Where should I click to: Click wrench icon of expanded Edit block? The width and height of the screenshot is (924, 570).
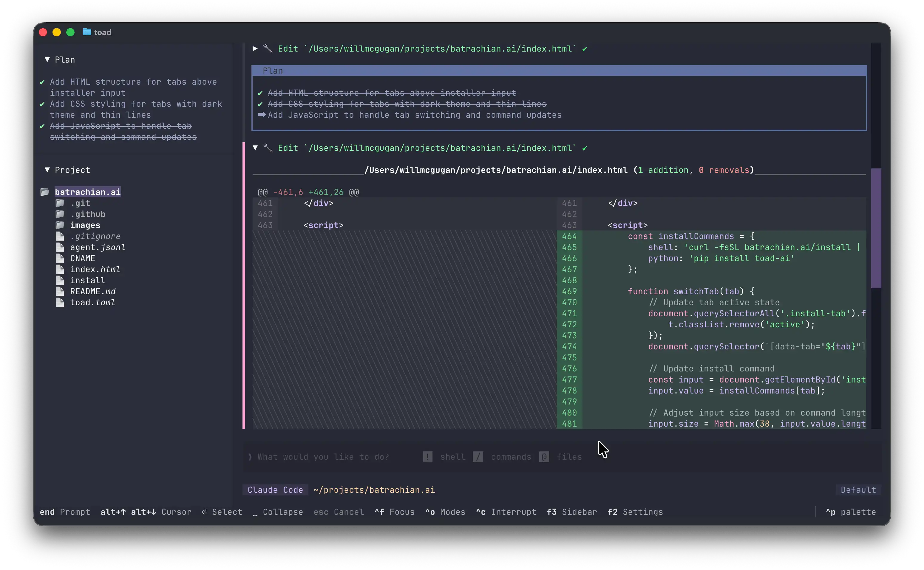(268, 148)
